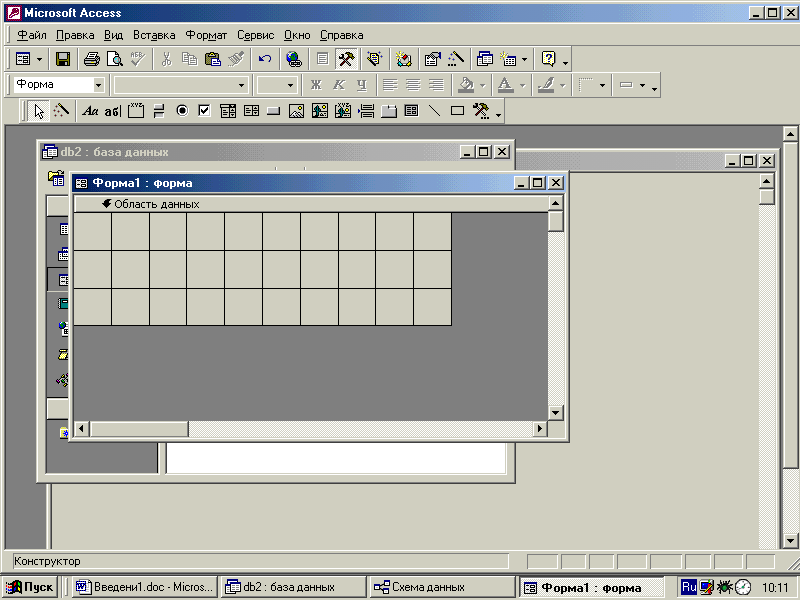Select the Page Break tool
Viewport: 800px width, 600px height.
point(366,111)
